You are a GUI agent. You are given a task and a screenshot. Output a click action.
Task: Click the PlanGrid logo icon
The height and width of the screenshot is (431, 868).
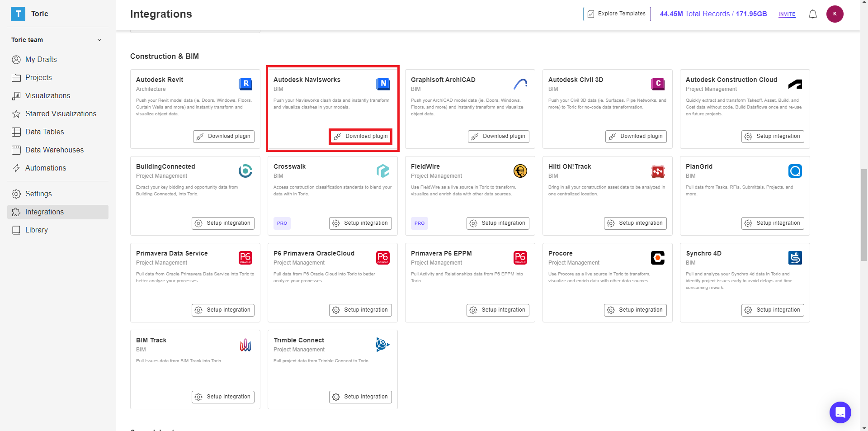coord(795,171)
